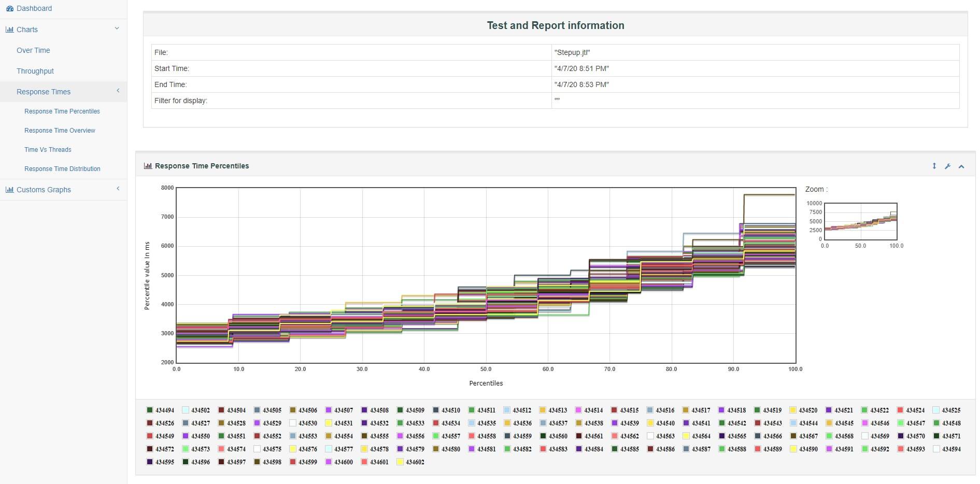
Task: Expand the Customs Graphs section chevron
Action: [x=118, y=189]
